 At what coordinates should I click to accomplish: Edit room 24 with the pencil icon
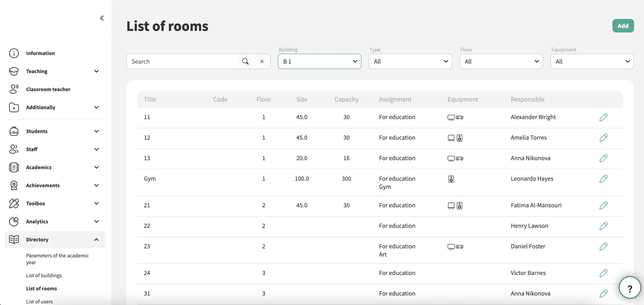(603, 273)
